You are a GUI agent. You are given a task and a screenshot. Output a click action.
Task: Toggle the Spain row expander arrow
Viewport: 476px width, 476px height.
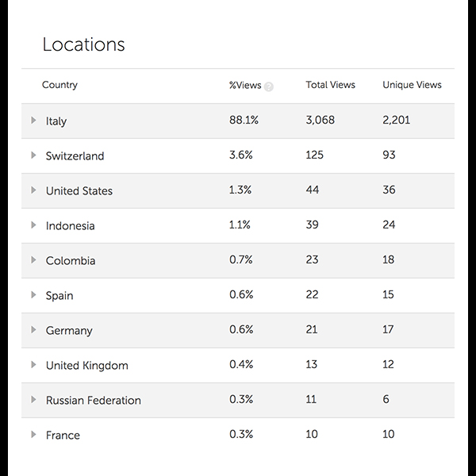[33, 295]
